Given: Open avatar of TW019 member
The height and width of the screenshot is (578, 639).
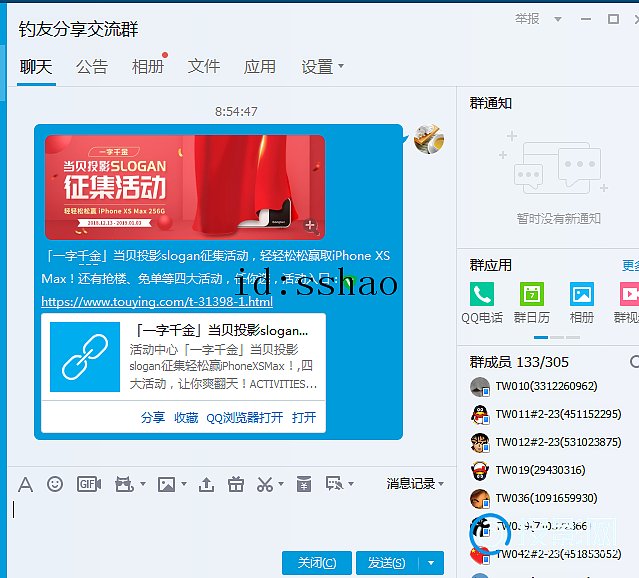Looking at the screenshot, I should [x=480, y=471].
